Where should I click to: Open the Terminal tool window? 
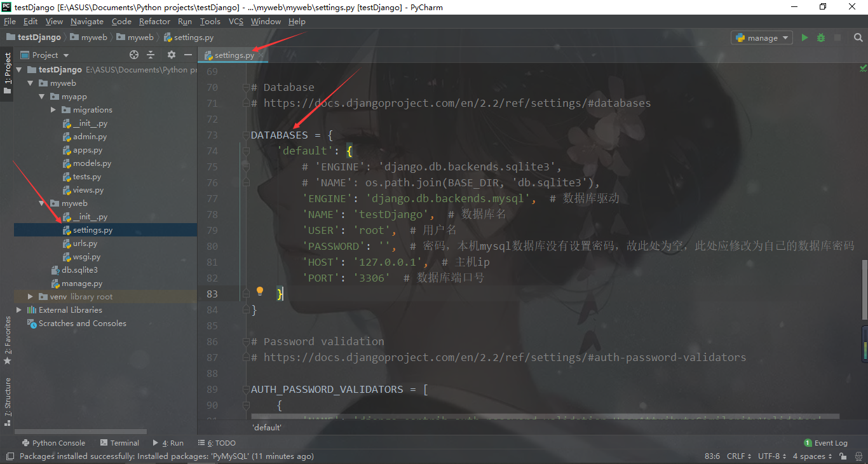[119, 443]
